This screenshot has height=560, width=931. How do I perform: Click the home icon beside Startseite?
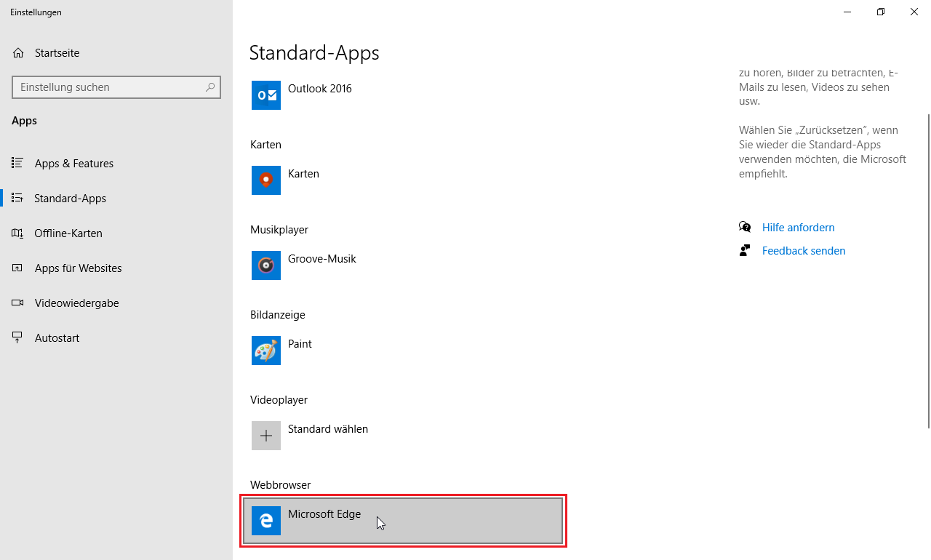[19, 53]
